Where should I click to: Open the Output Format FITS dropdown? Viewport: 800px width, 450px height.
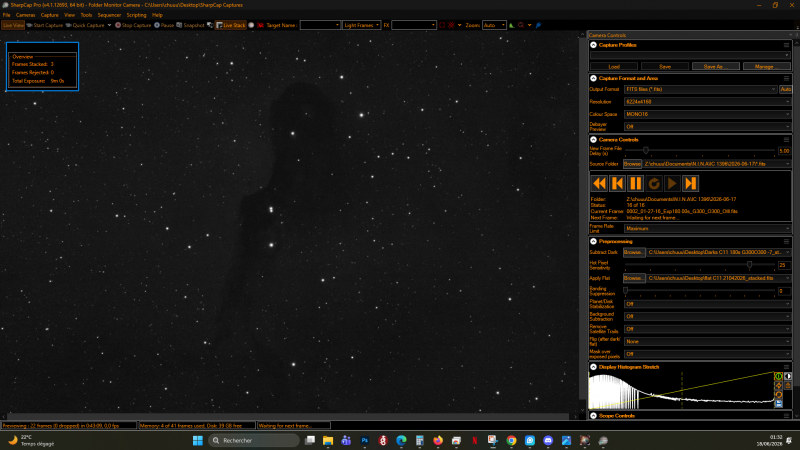[701, 89]
